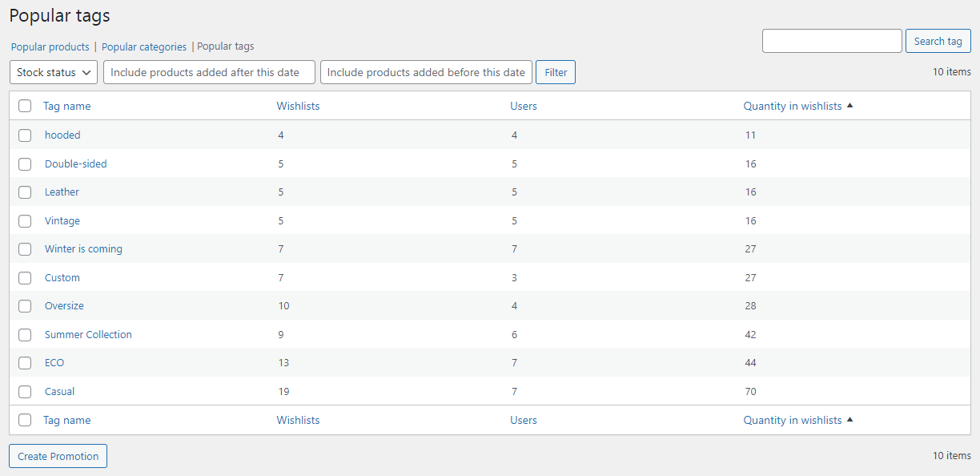Open the Summer Collection tag link
The width and height of the screenshot is (980, 476).
click(x=88, y=335)
